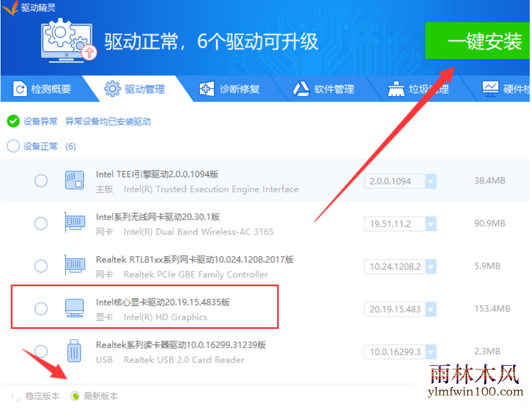Click the green 一键安装 button

coord(477,41)
